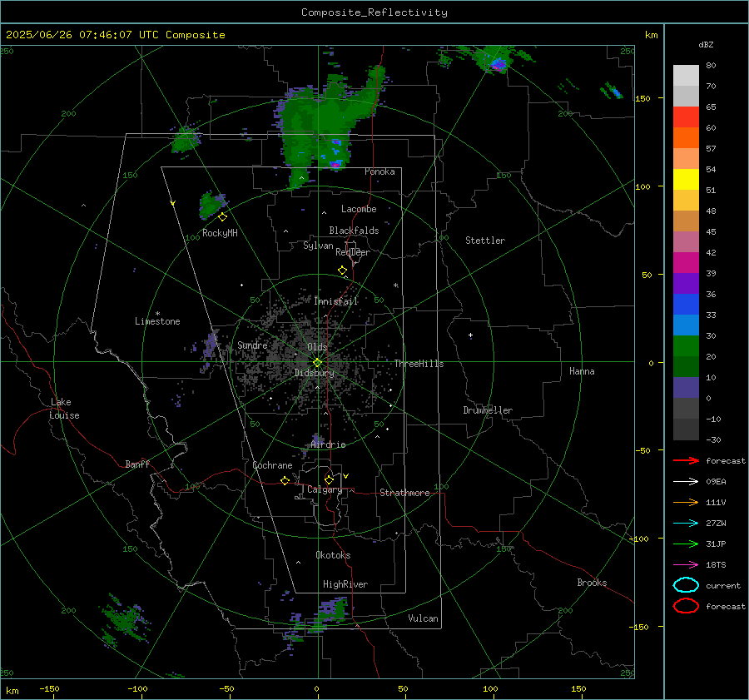Click the green echo cluster above RockyMH
The image size is (749, 700).
[211, 205]
